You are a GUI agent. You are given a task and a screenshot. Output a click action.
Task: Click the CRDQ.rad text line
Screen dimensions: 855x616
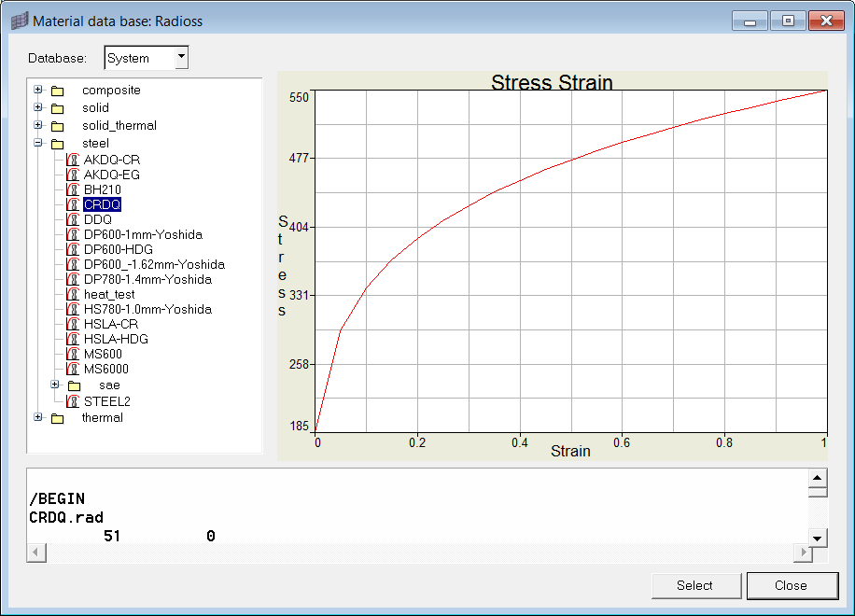tap(66, 517)
